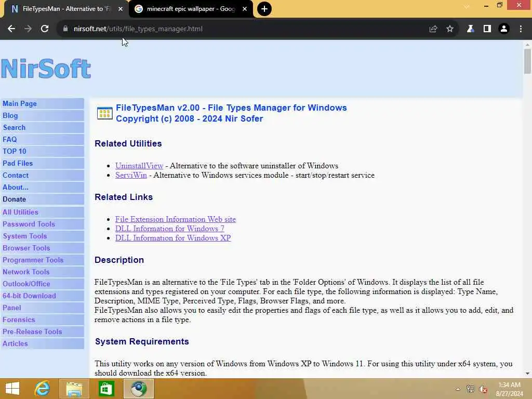
Task: Launch Internet Explorer from taskbar
Action: pos(43,389)
